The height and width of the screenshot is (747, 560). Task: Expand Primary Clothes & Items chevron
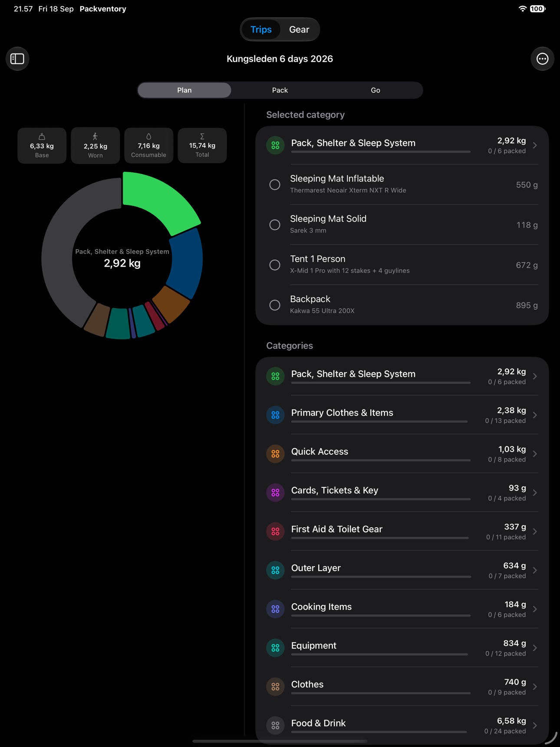click(535, 415)
